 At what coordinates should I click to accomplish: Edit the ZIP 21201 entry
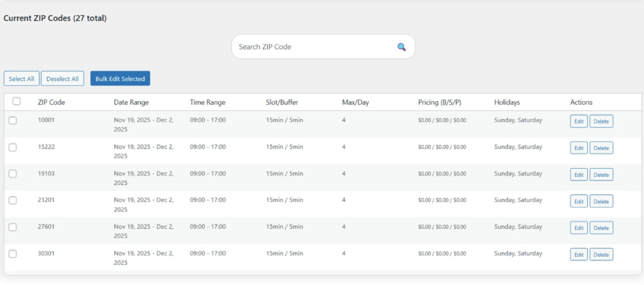click(x=579, y=201)
